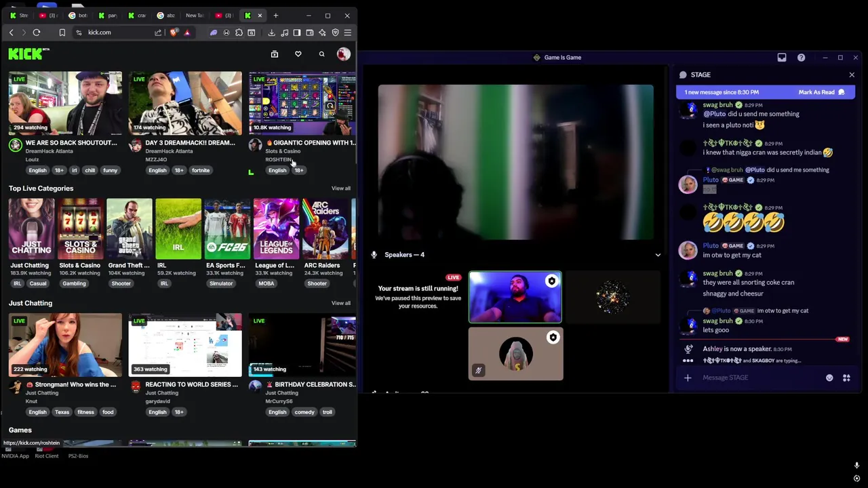Select the fortnite tag
Viewport: 868px width, 488px height.
coord(201,170)
